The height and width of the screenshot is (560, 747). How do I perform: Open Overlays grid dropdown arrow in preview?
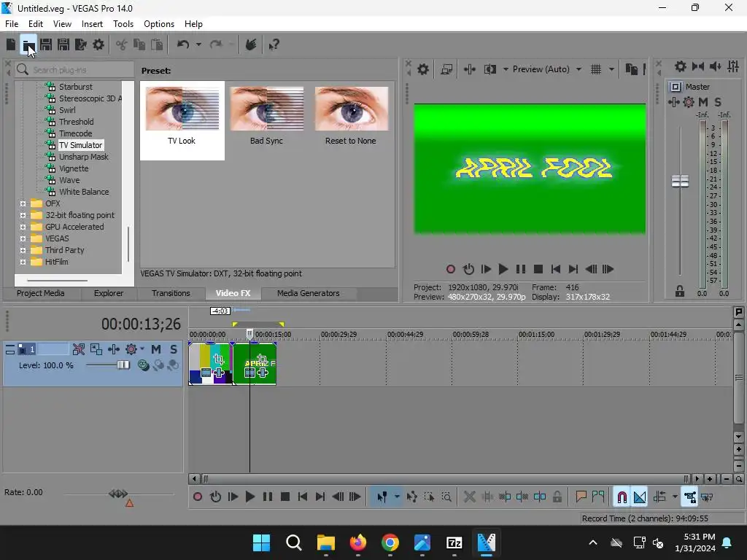click(611, 69)
